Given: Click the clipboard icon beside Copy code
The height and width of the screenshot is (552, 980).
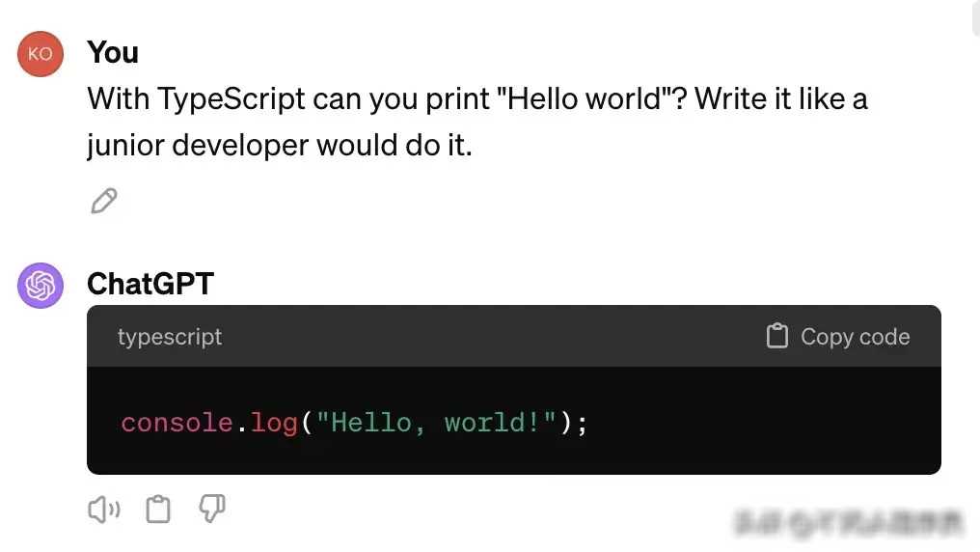Looking at the screenshot, I should pos(776,336).
